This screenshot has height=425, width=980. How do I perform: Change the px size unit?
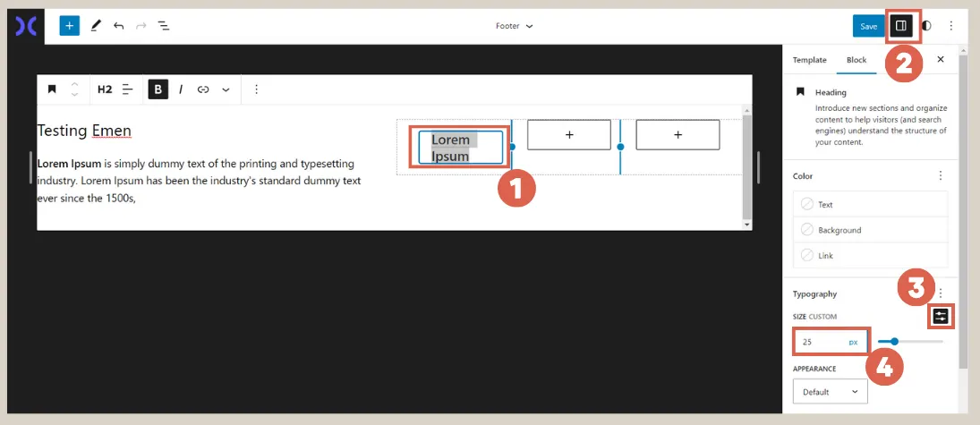click(x=853, y=342)
